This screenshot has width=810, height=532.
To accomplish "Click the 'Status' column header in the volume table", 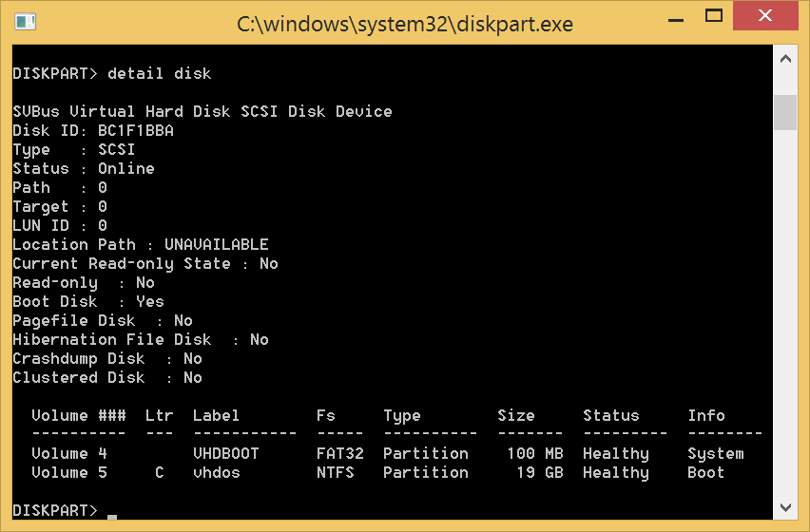I will pos(611,415).
